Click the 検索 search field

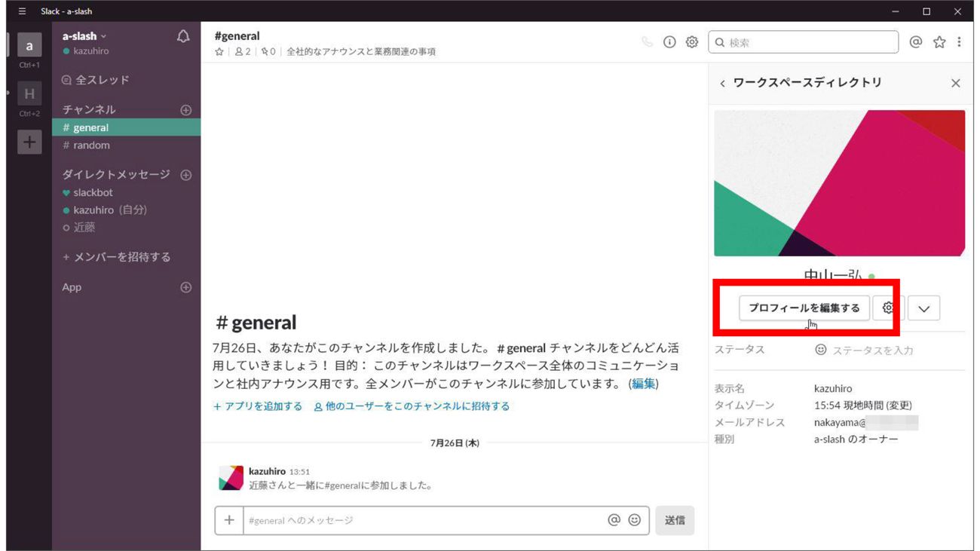point(804,42)
